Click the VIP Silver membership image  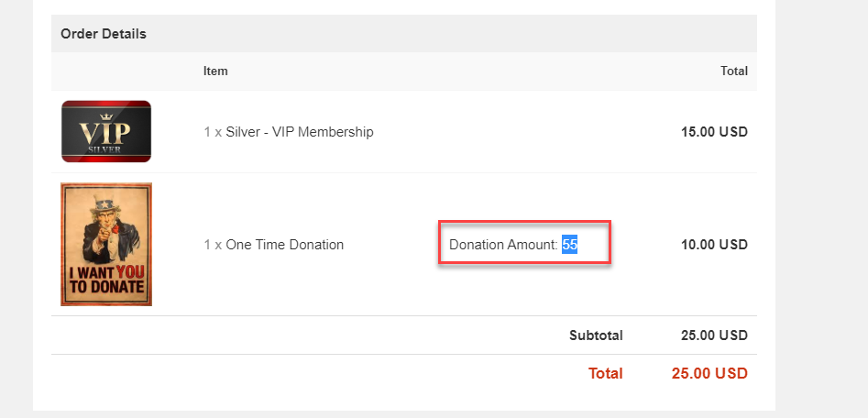(106, 131)
